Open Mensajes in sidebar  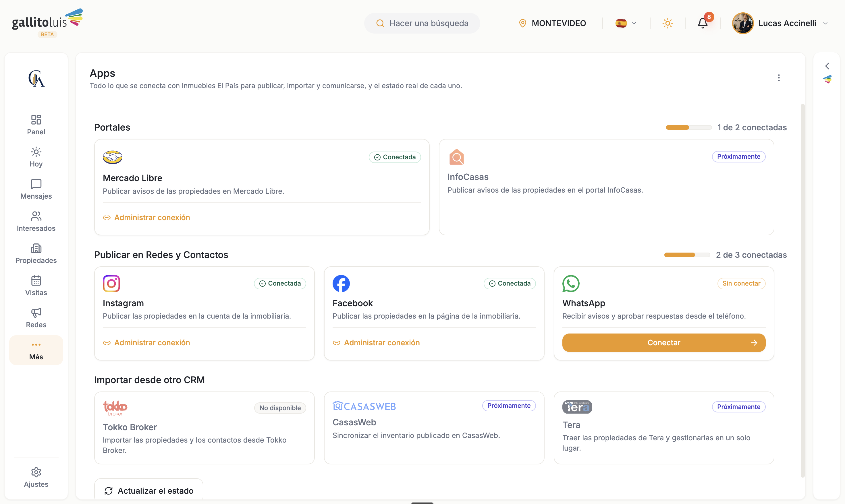point(36,189)
